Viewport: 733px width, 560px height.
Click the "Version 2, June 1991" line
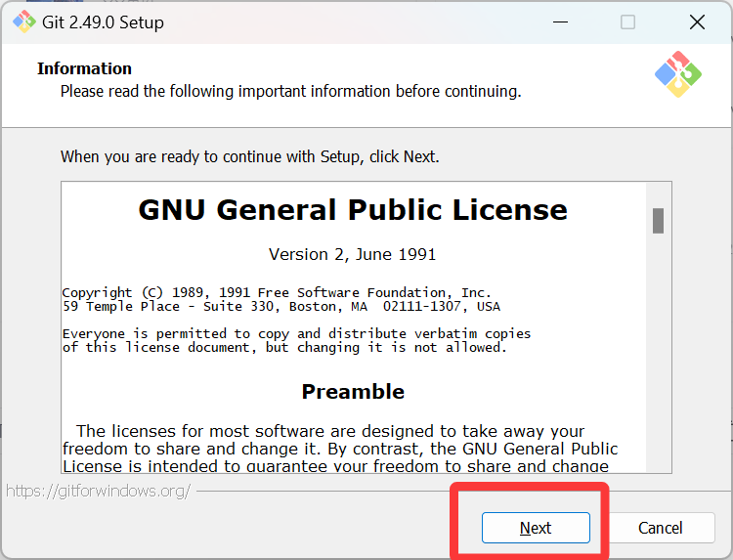click(x=353, y=254)
